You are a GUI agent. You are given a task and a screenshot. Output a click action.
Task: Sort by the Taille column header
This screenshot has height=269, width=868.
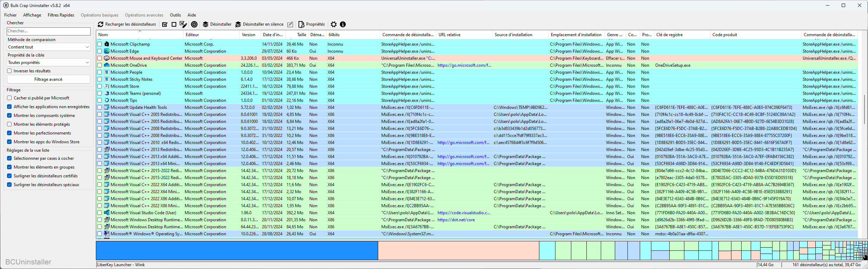(297, 35)
